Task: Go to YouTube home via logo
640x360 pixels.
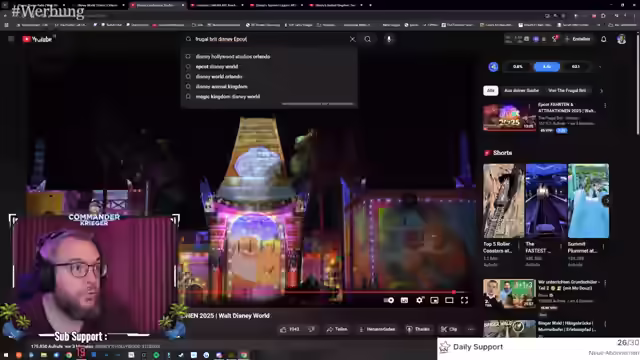Action: (38, 39)
